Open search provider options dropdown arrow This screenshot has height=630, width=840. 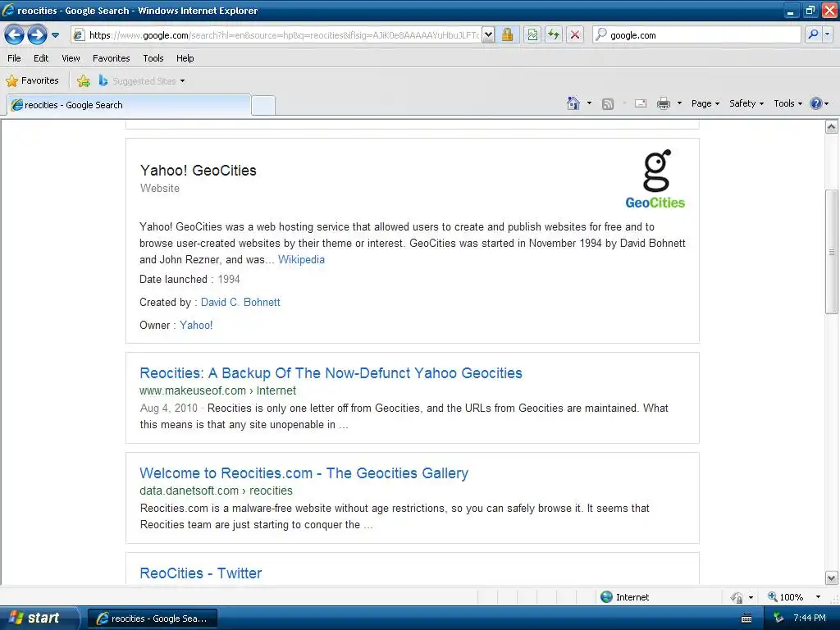[x=827, y=34]
